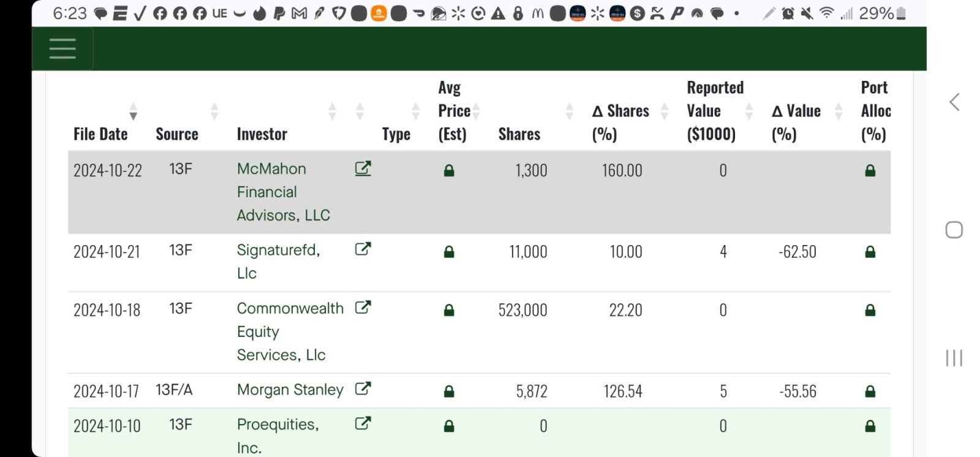The height and width of the screenshot is (457, 980).
Task: Open McMahon Financial Advisors, LLC investor link
Action: (x=284, y=192)
